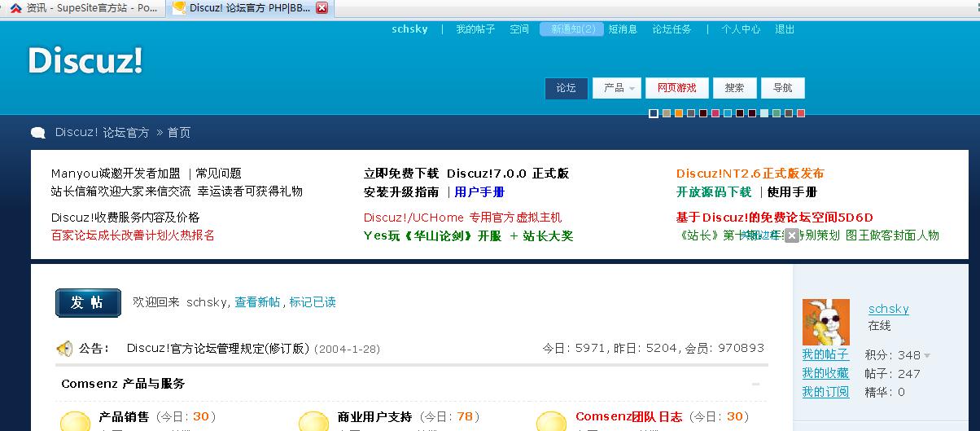
Task: Open the 产品销售 forum
Action: click(124, 416)
